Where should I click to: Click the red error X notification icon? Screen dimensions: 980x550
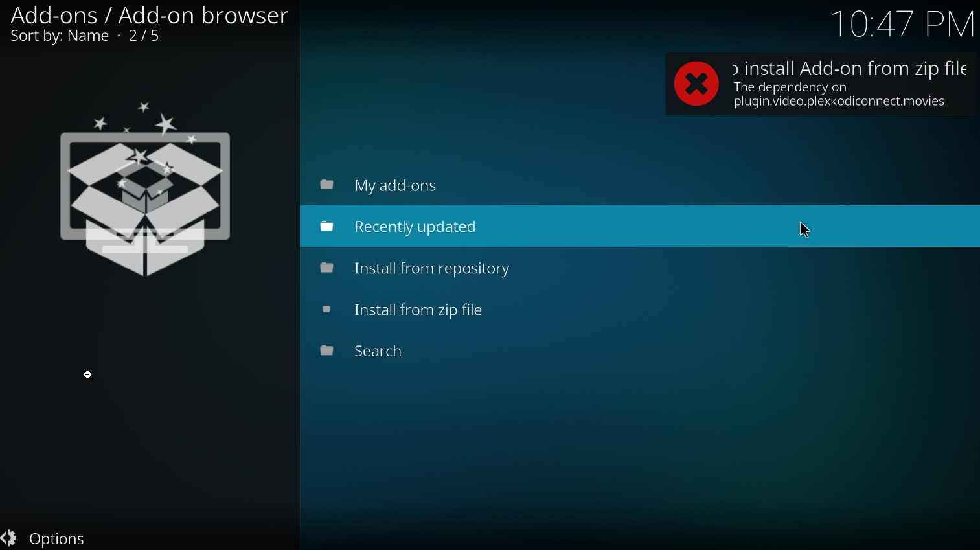click(x=696, y=84)
